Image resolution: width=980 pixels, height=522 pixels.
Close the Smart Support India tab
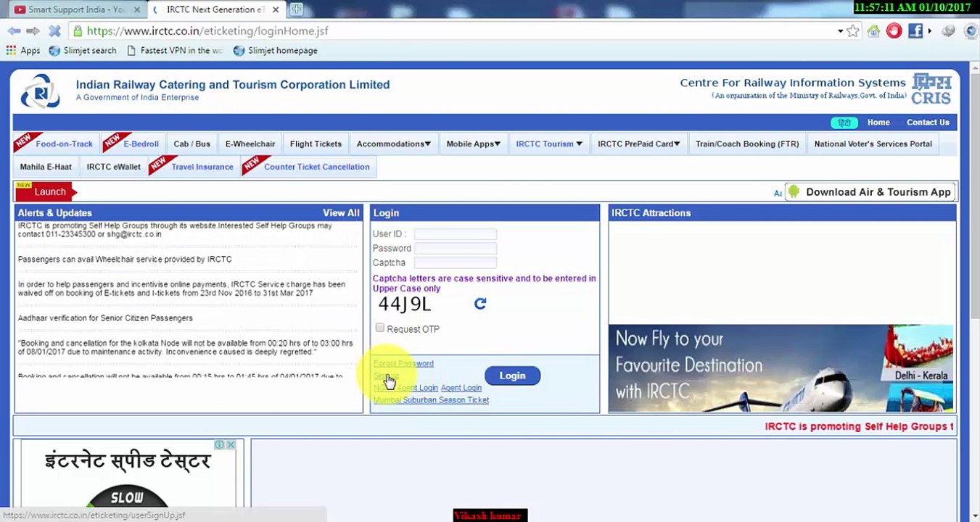[137, 9]
